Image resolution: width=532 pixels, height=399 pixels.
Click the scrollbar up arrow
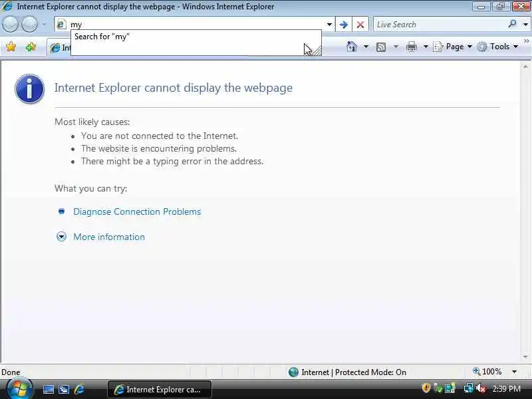click(x=525, y=66)
